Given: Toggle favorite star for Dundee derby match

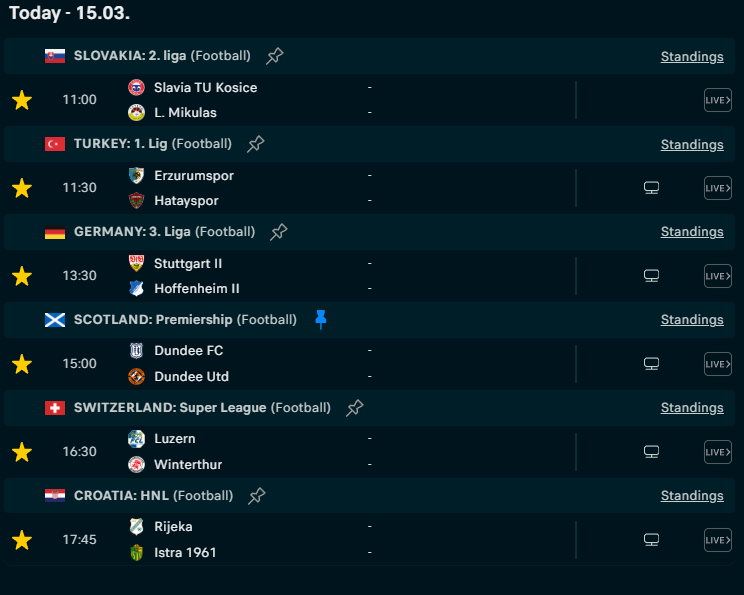Looking at the screenshot, I should [21, 364].
